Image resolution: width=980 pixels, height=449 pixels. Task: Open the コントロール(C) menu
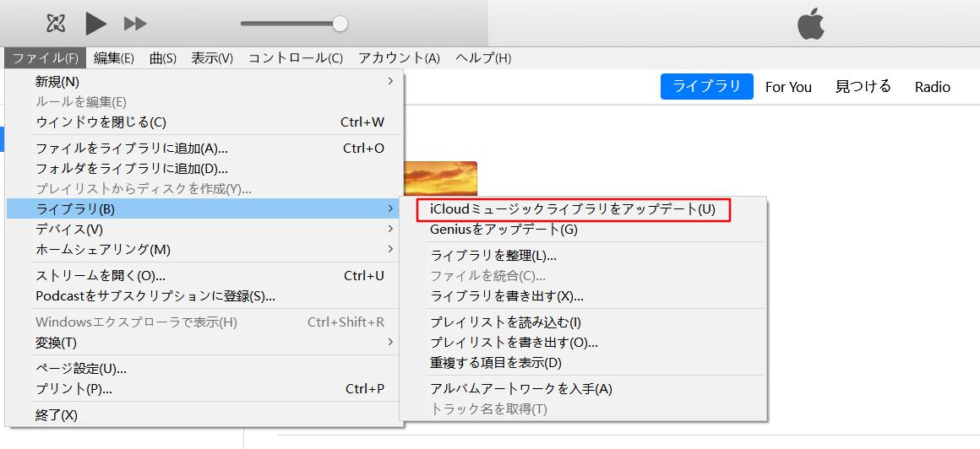pos(296,58)
